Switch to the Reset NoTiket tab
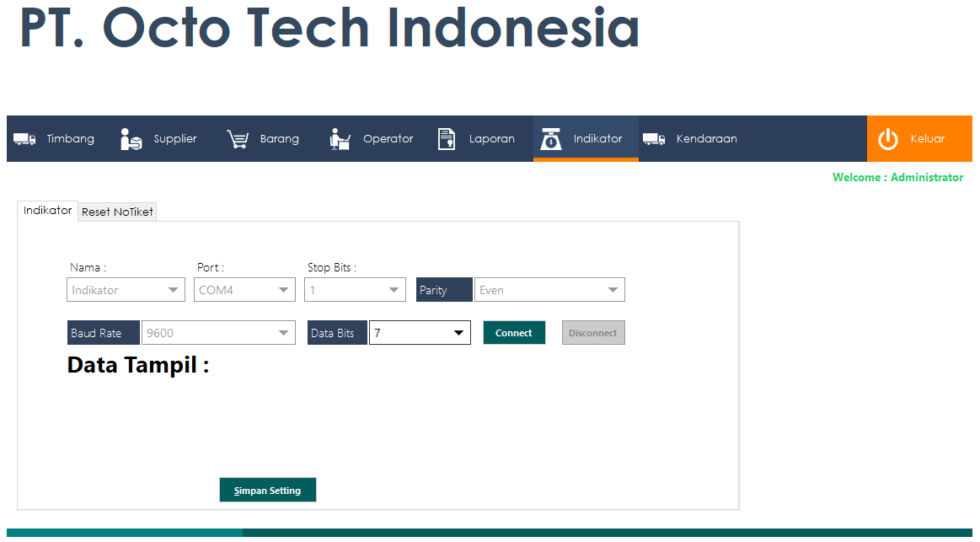 117,212
